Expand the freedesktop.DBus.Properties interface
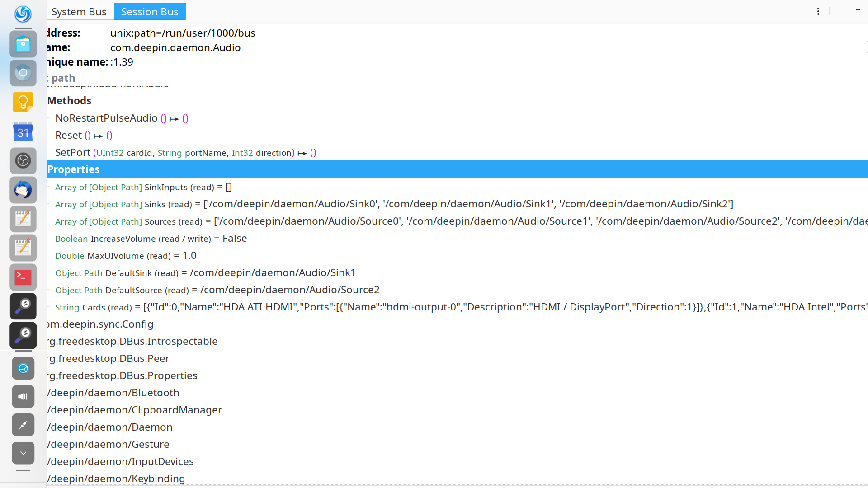The image size is (868, 488). pos(122,375)
